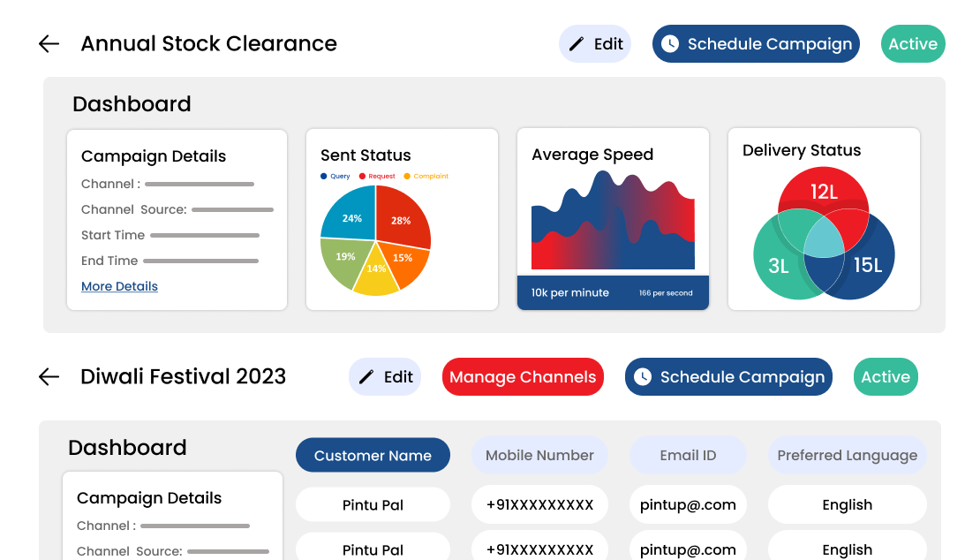
Task: Click the '166 per second' text
Action: click(x=666, y=293)
